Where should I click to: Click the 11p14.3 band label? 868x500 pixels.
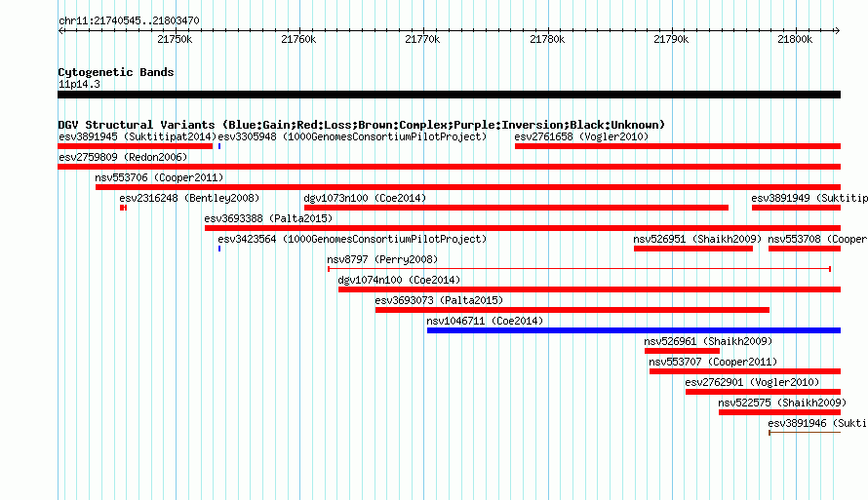(x=79, y=85)
